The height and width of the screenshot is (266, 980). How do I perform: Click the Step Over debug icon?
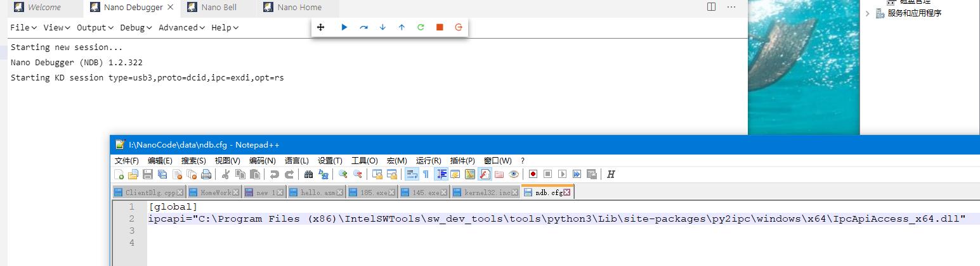point(363,27)
